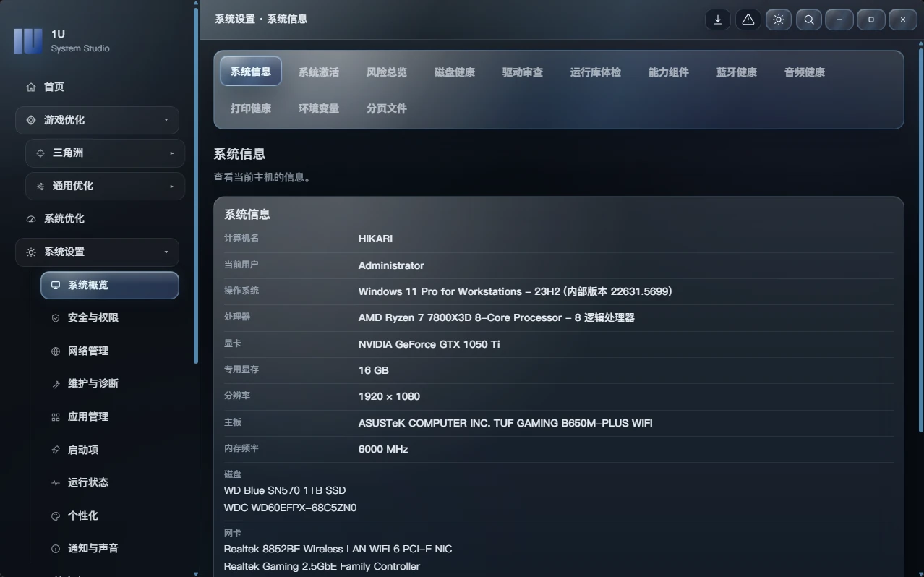Collapse the 系统设置 dropdown arrow
924x577 pixels.
166,252
